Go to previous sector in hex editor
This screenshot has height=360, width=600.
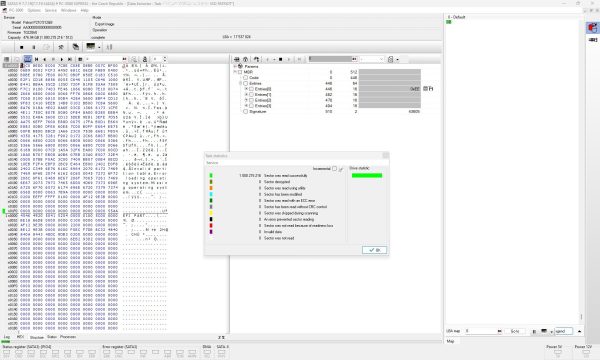tap(45, 59)
